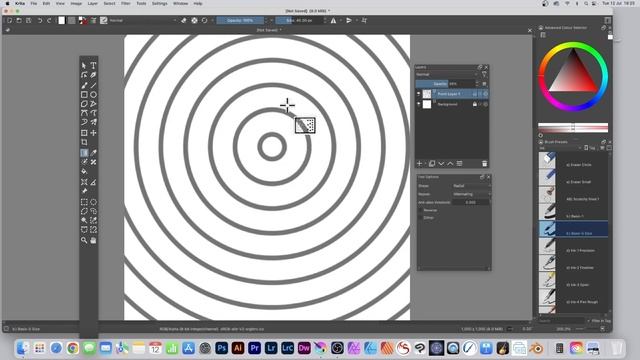Toggle preserve alpha in toolbar
Screen dimensions: 640x360
click(x=194, y=20)
